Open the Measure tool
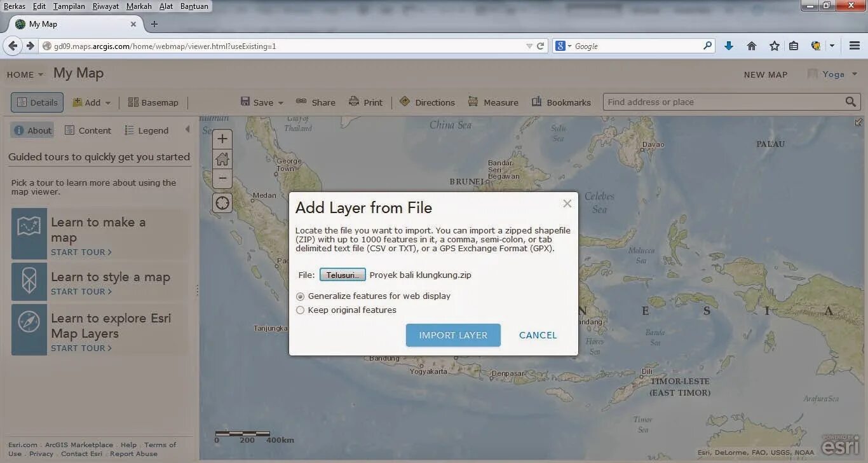This screenshot has width=868, height=463. tap(493, 102)
